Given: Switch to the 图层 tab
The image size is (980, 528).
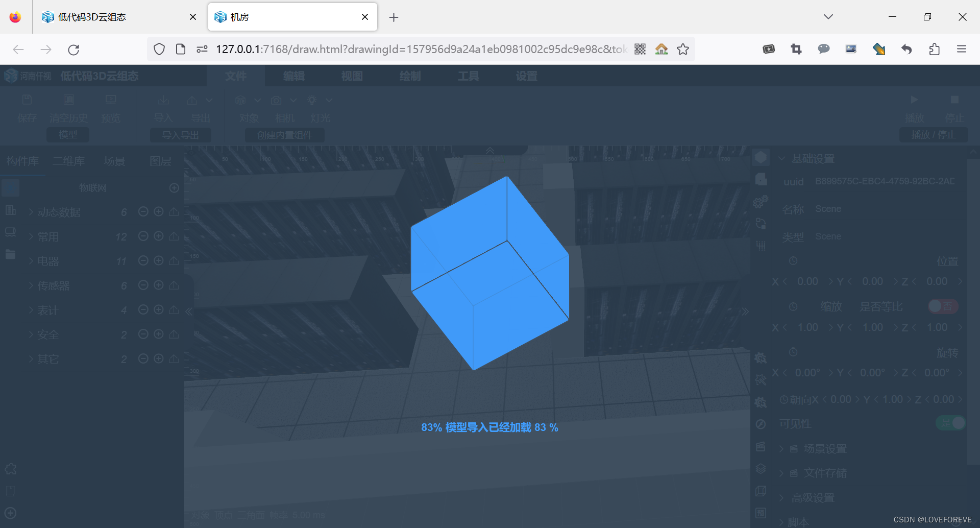Looking at the screenshot, I should [x=160, y=161].
